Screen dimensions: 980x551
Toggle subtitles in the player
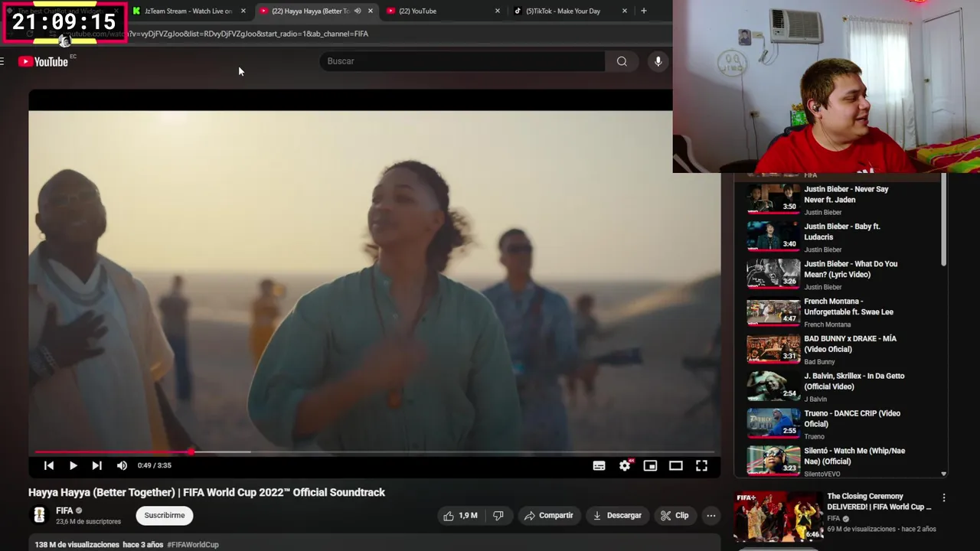[599, 465]
